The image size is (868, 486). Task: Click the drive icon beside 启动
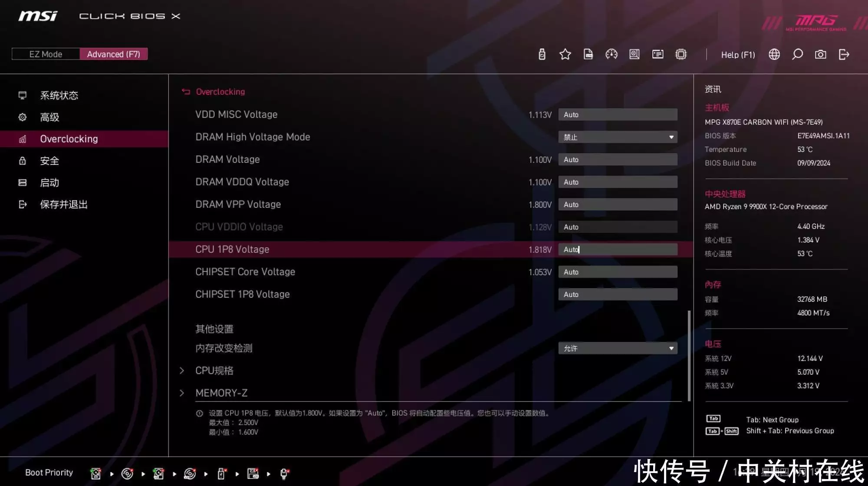pos(23,183)
